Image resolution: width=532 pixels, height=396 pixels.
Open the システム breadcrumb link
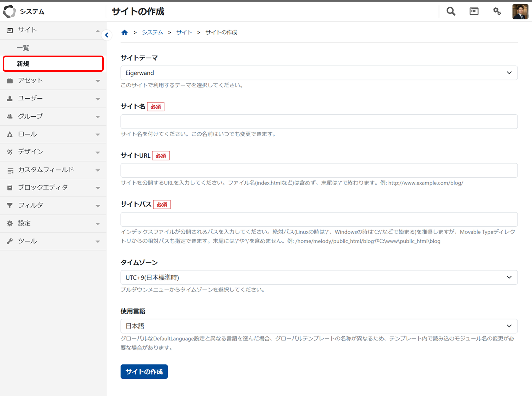(x=153, y=32)
